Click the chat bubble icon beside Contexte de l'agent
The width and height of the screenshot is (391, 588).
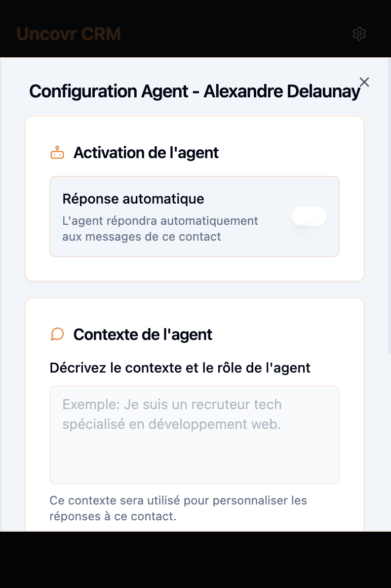point(57,335)
